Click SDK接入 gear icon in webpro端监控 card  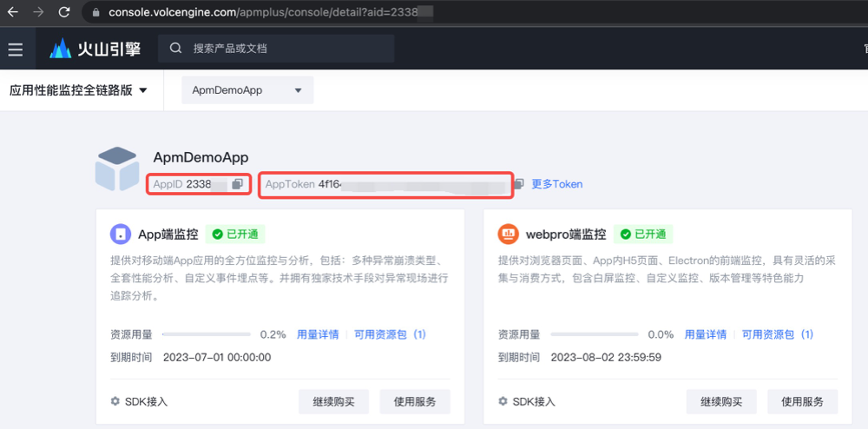[503, 401]
